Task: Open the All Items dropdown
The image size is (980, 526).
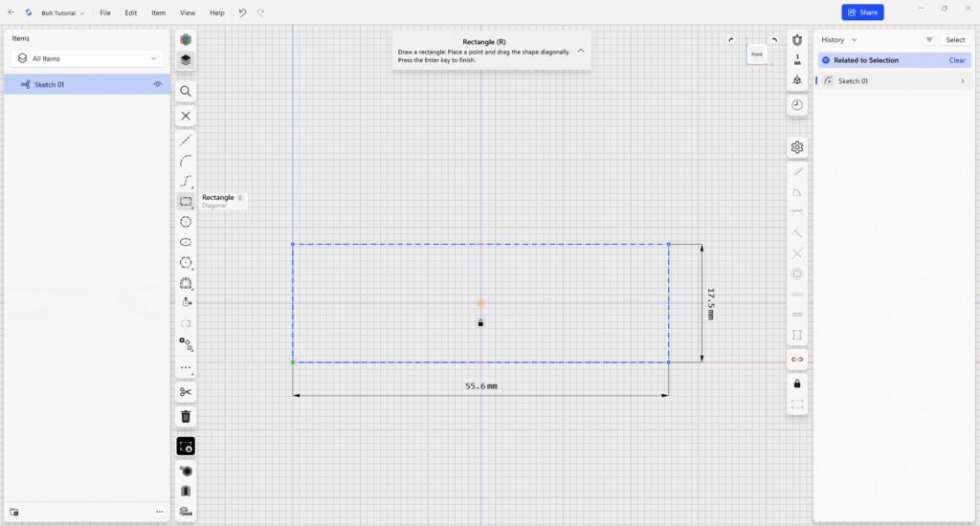Action: pyautogui.click(x=87, y=58)
